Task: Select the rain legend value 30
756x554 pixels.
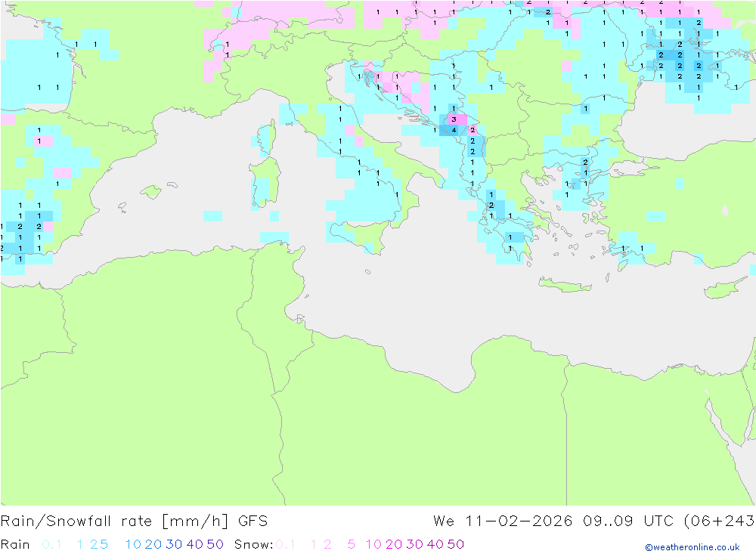Action: click(174, 544)
